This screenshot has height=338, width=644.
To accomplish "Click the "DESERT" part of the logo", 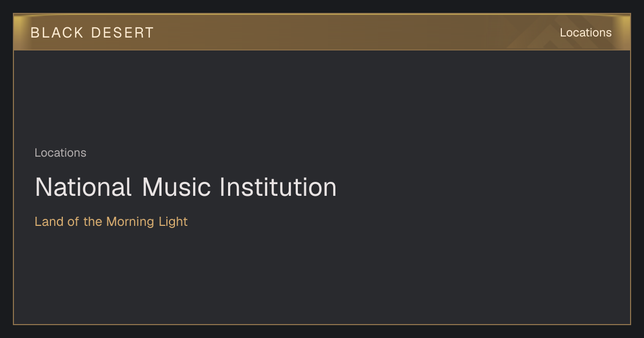I will point(122,33).
